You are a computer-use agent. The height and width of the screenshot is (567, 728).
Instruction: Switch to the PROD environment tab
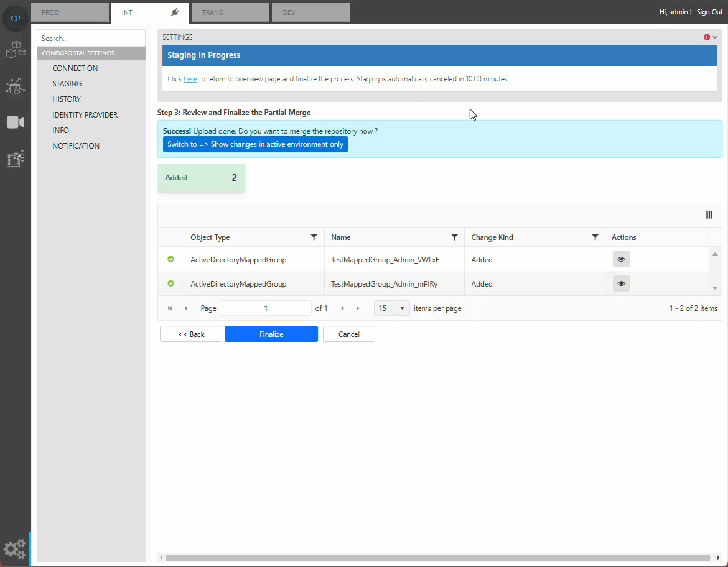69,12
